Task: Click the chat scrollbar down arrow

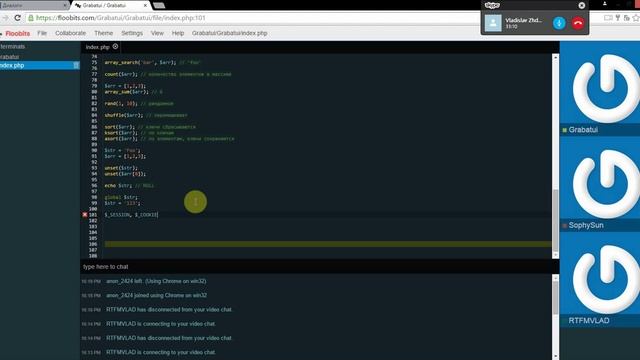Action: (555, 356)
